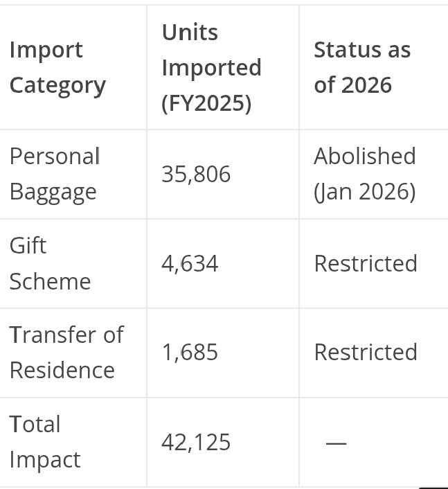Click the word "Scheme" in the table
This screenshot has height=489, width=448.
[50, 281]
